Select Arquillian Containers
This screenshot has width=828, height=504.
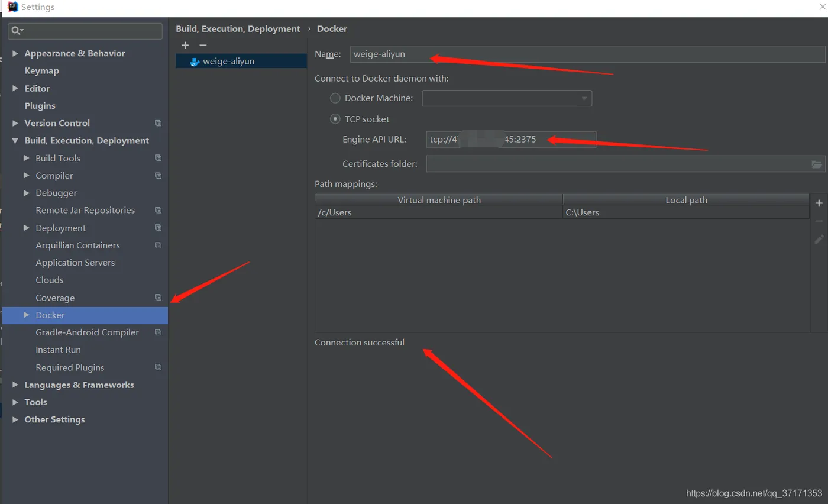77,245
